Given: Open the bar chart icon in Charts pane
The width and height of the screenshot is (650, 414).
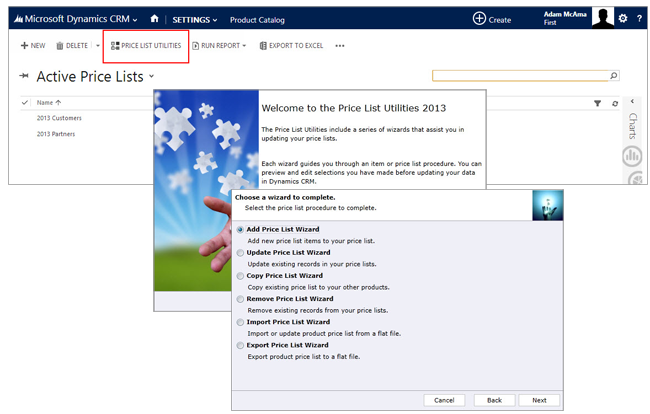Looking at the screenshot, I should [x=632, y=156].
